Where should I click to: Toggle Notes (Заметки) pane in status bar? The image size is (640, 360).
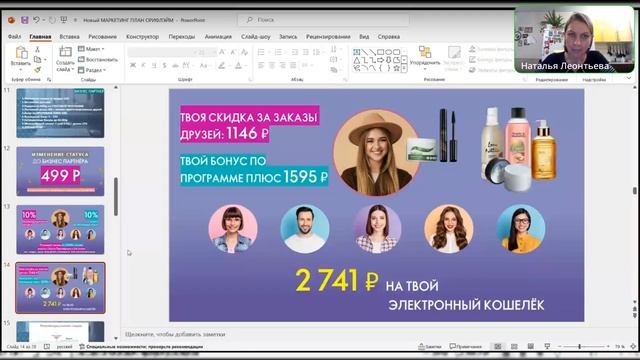point(430,347)
